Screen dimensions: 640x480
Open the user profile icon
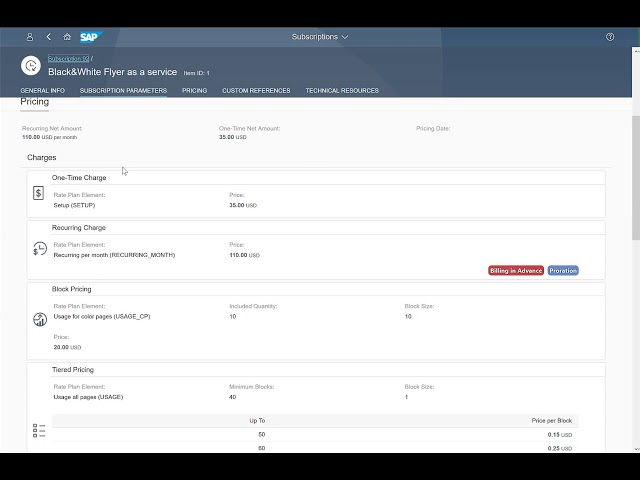click(30, 37)
